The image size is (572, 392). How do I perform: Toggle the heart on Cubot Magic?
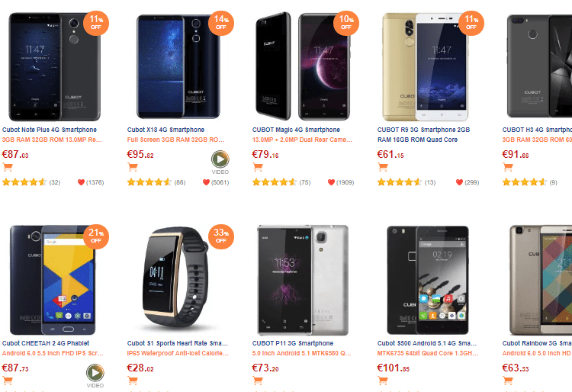tap(331, 182)
